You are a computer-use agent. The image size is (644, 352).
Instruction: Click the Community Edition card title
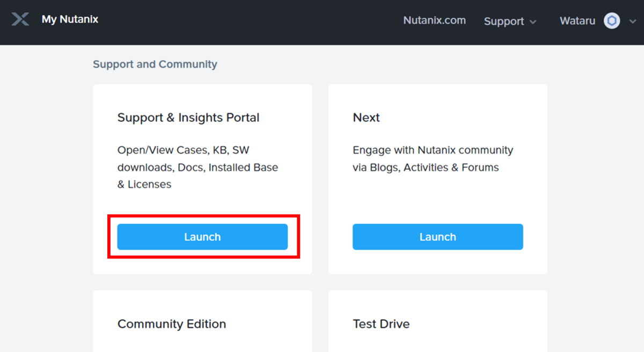click(172, 324)
